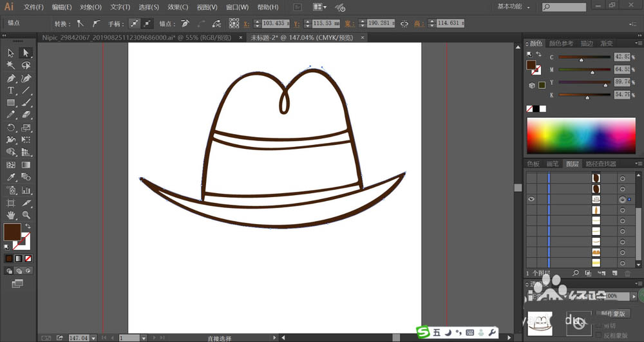Select the Mesh tool
Viewport: 644px width, 342px height.
[11, 165]
